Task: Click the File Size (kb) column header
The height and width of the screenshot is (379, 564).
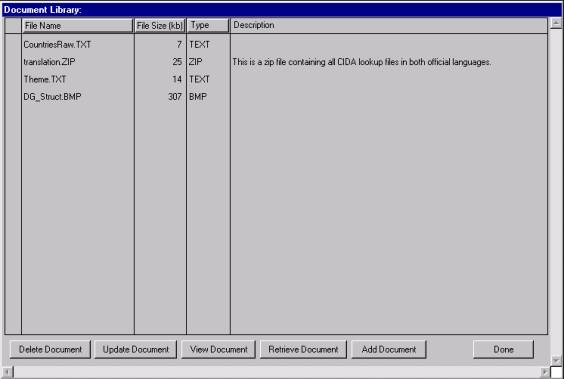Action: pos(160,26)
